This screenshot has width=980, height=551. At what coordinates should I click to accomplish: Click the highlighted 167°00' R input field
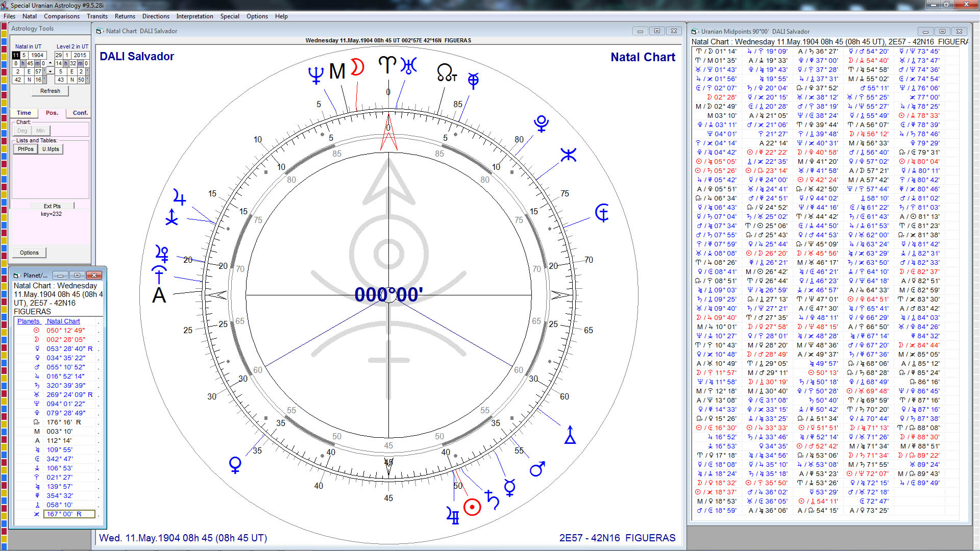click(x=69, y=514)
